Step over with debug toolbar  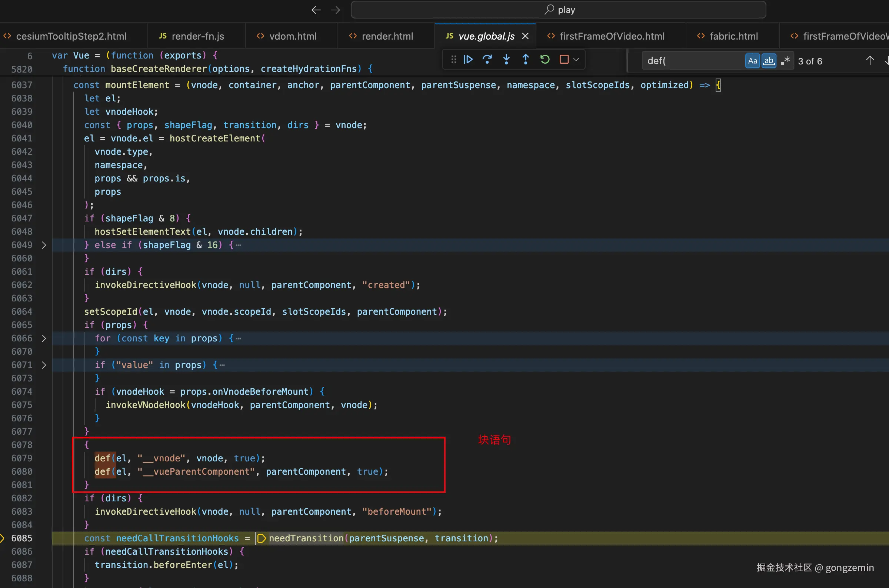coord(487,59)
